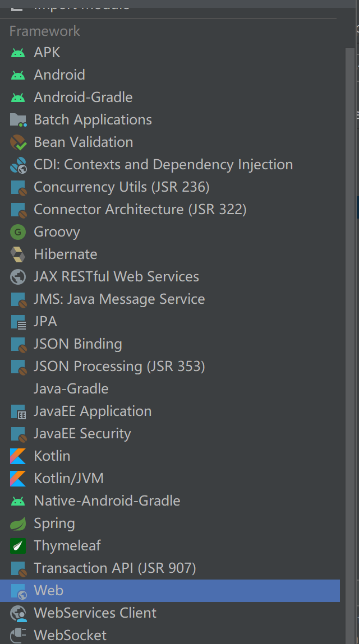The width and height of the screenshot is (359, 644).
Task: Choose the Kotlin/JVM entry
Action: (170, 479)
